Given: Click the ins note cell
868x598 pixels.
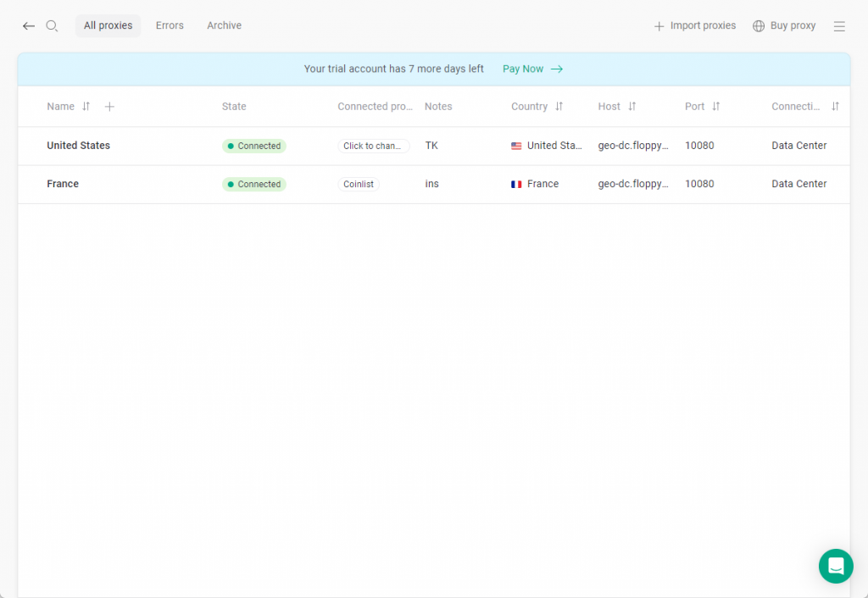Looking at the screenshot, I should (x=431, y=184).
